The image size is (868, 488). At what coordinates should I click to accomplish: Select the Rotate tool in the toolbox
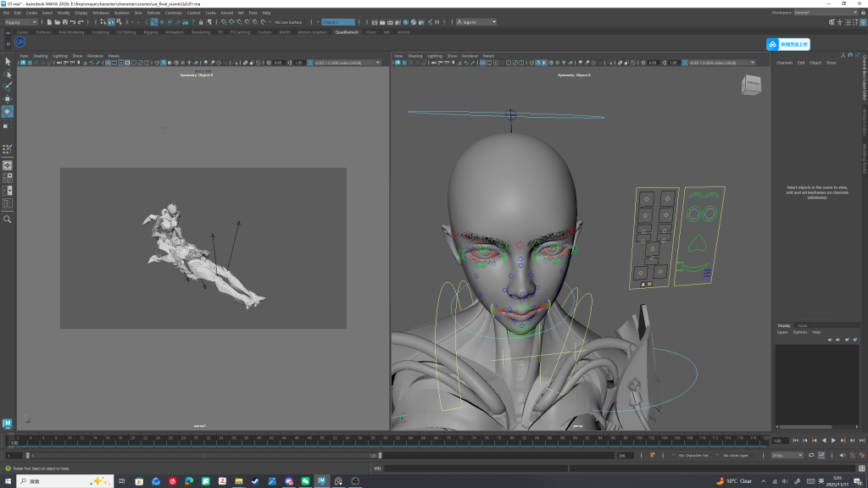pyautogui.click(x=8, y=112)
